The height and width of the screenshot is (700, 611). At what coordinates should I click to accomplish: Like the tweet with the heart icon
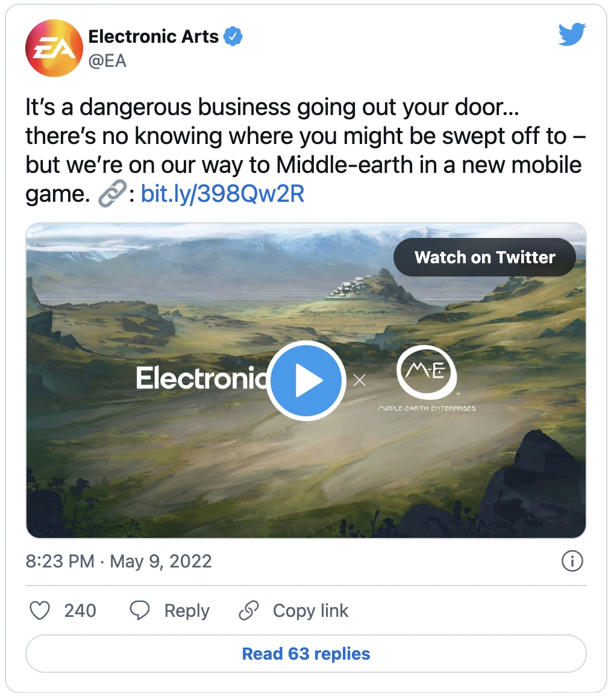coord(40,611)
